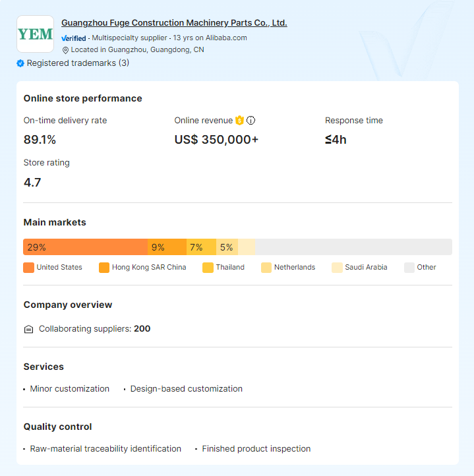
Task: Click the grey Other legend swatch
Action: pyautogui.click(x=409, y=268)
